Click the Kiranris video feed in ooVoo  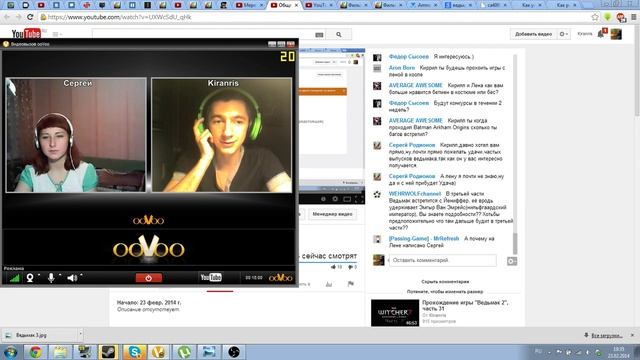[x=222, y=135]
